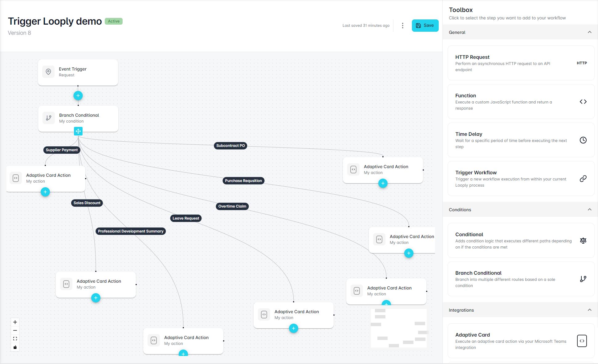598x364 pixels.
Task: Select the Leave Request branch label
Action: click(186, 218)
